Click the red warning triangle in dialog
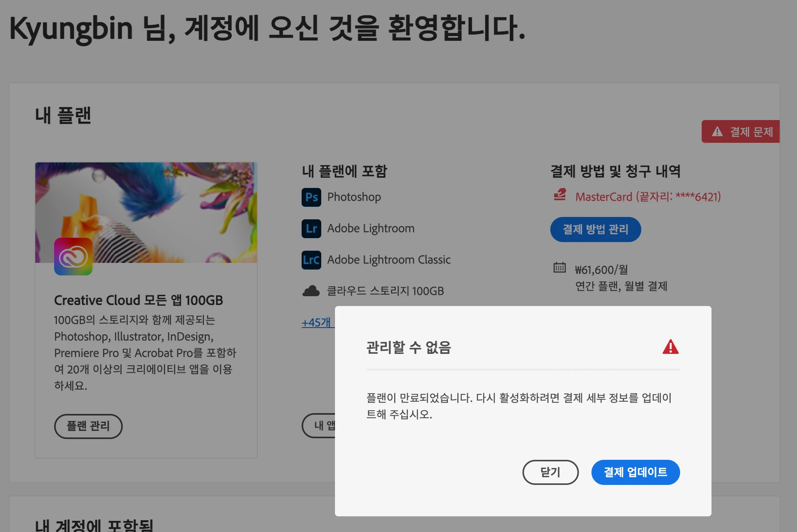 click(x=670, y=347)
